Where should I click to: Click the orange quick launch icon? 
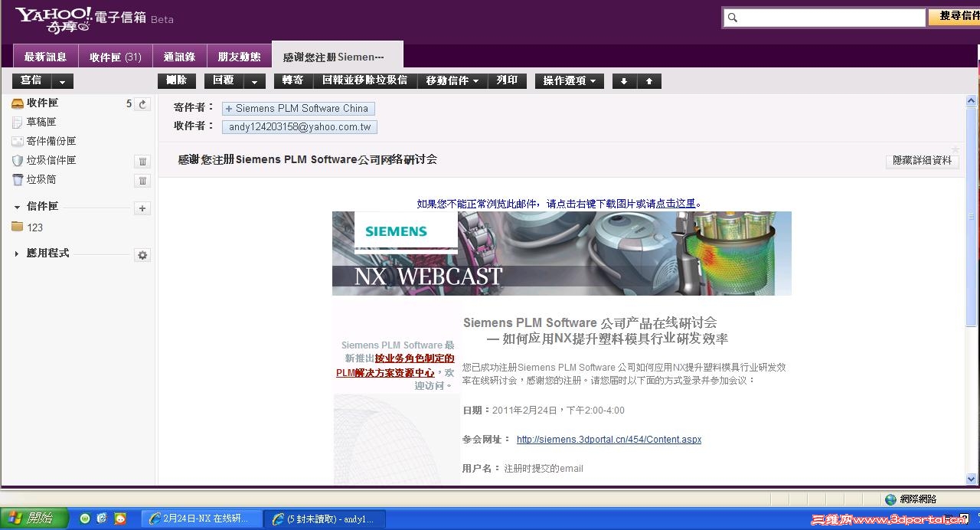[x=119, y=519]
